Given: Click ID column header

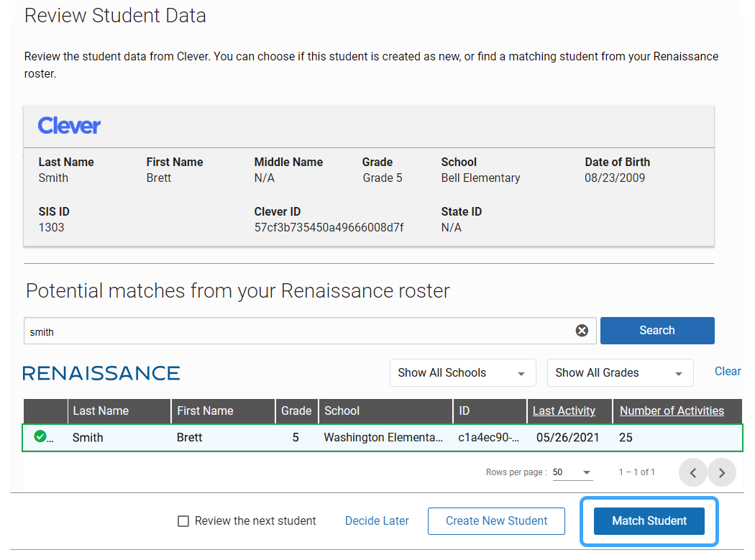Looking at the screenshot, I should (490, 410).
